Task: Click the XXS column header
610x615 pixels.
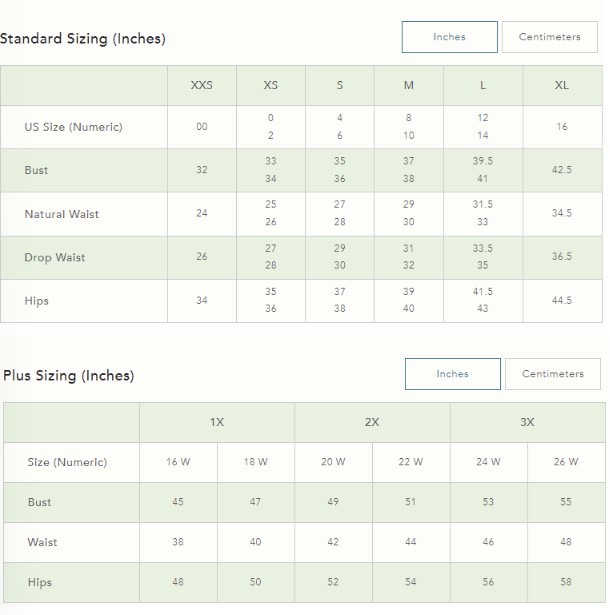Action: [202, 86]
